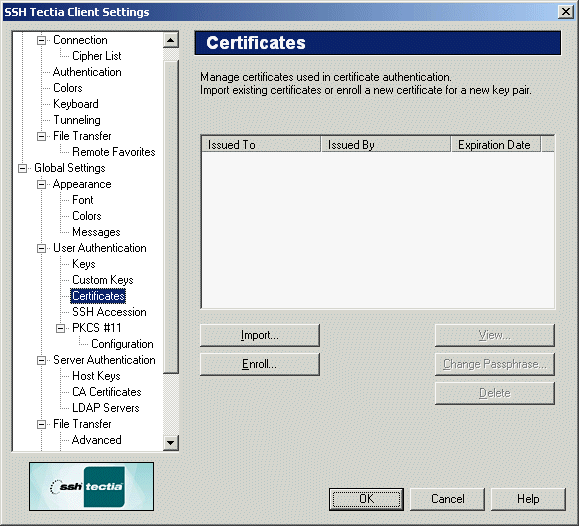Open the LDAP Servers page
This screenshot has width=579, height=526.
point(106,408)
